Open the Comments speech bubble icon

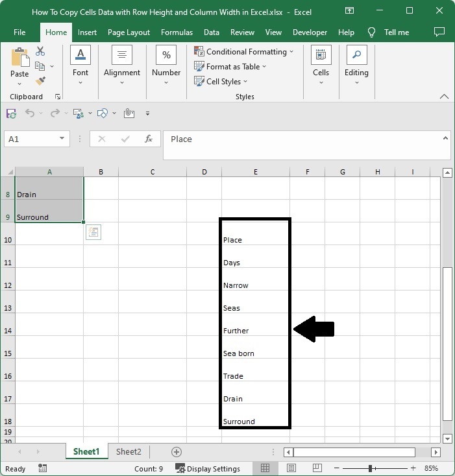tap(439, 32)
